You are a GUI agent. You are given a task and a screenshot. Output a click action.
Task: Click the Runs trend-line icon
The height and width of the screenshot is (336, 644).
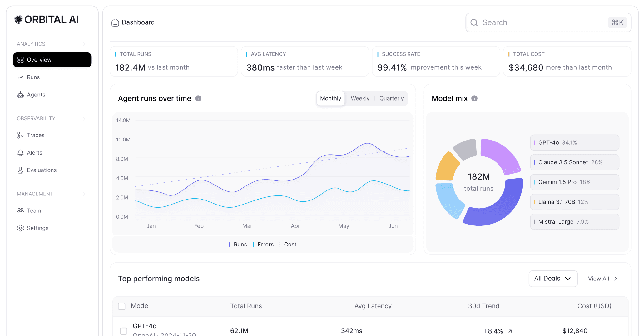coord(21,77)
